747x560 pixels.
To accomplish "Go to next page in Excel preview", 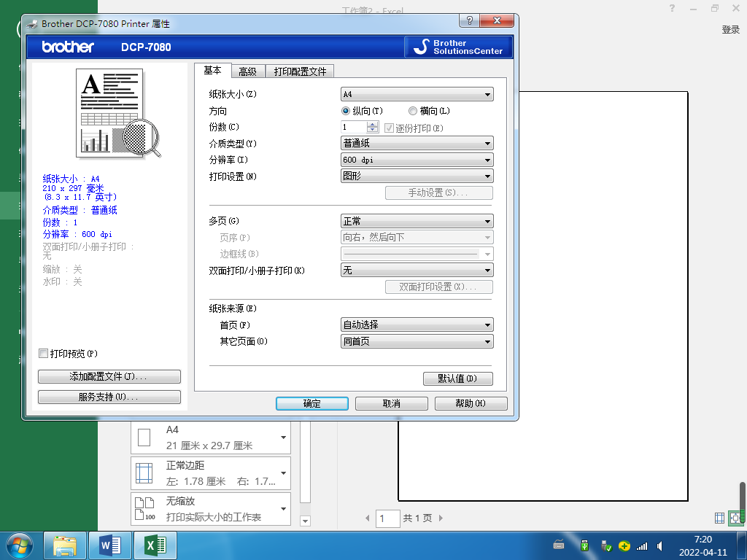I will (441, 518).
